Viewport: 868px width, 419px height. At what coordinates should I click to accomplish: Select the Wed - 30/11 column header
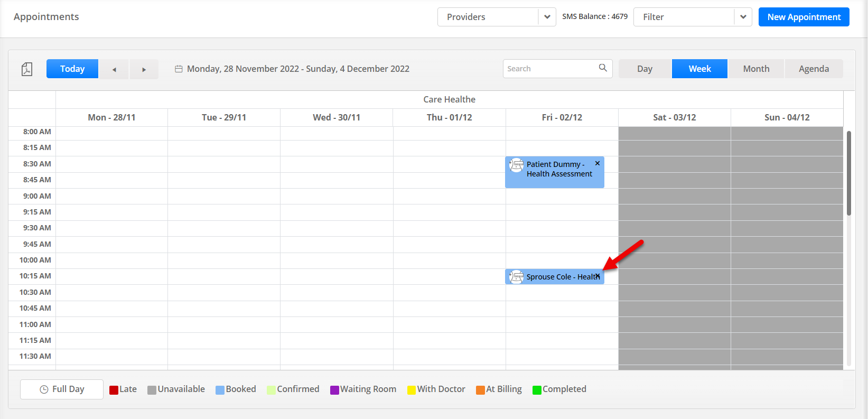tap(337, 117)
